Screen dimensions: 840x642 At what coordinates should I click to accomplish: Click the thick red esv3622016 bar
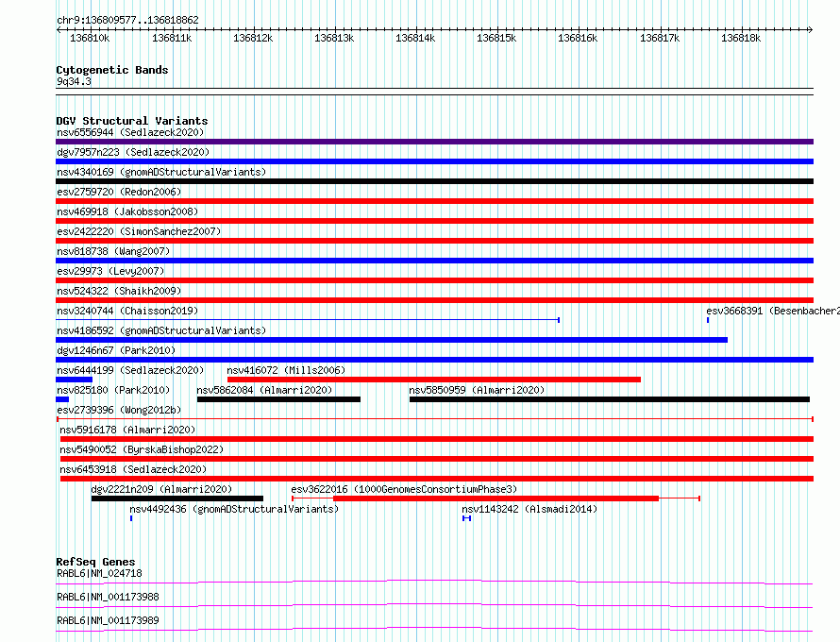496,498
